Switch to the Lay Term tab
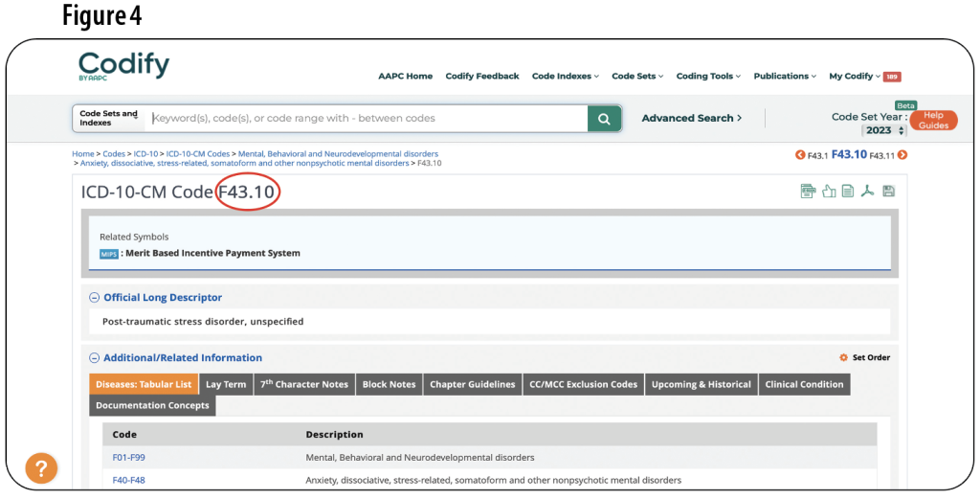The image size is (980, 499). (x=226, y=385)
